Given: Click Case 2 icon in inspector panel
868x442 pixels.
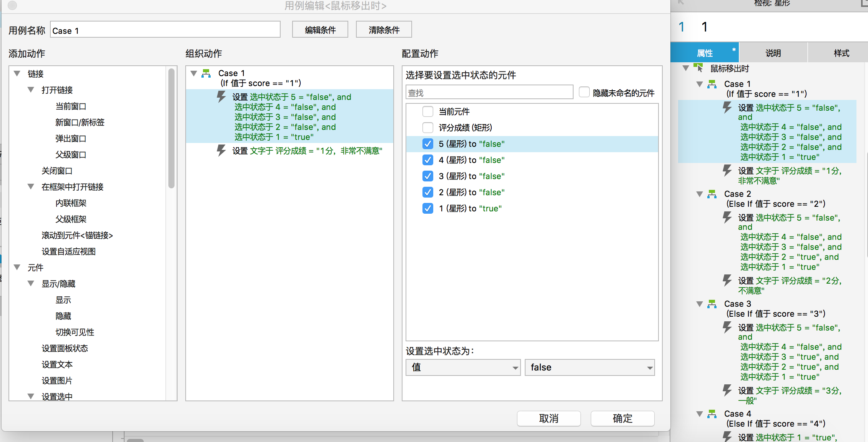Looking at the screenshot, I should click(x=712, y=194).
